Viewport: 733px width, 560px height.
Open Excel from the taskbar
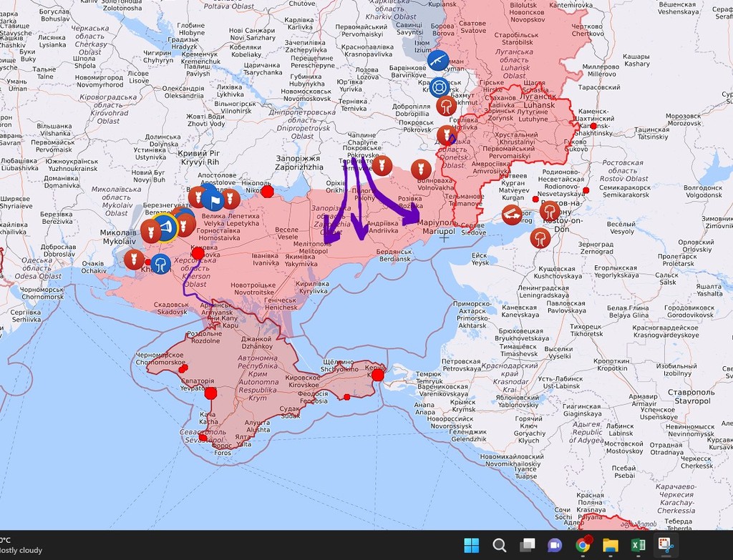coord(638,545)
